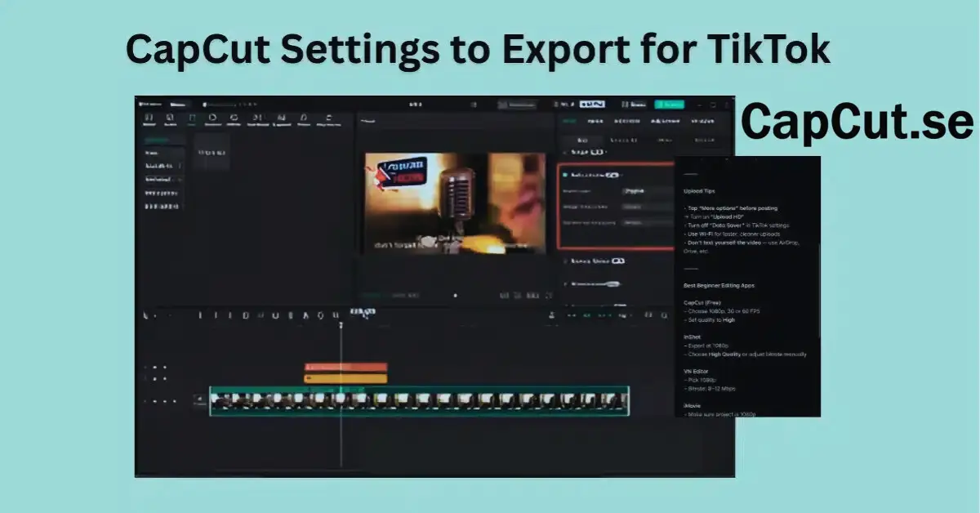Click the 'Best Beginner Editing Apps' heading

tap(718, 285)
